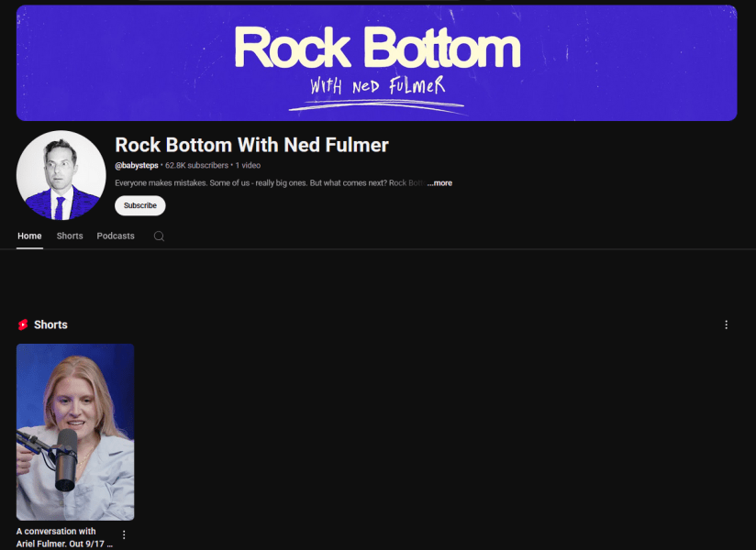Click the 62.8K subscribers count
Screen dimensions: 756x550
tap(196, 166)
